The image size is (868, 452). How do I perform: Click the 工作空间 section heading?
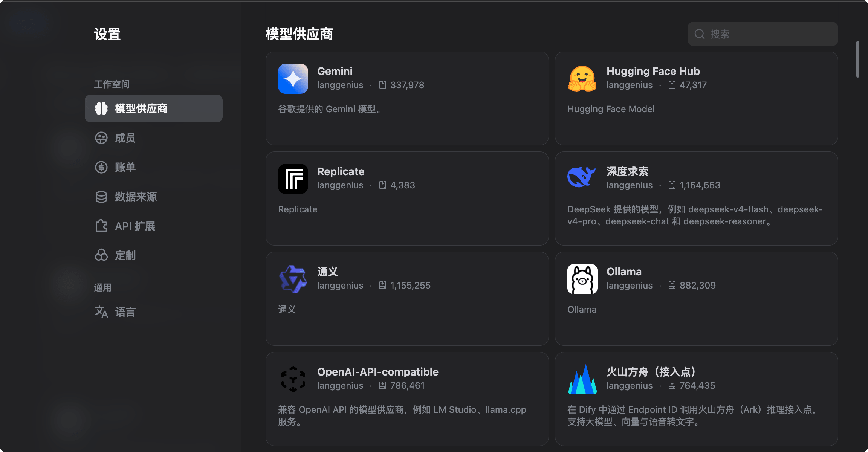click(x=112, y=84)
